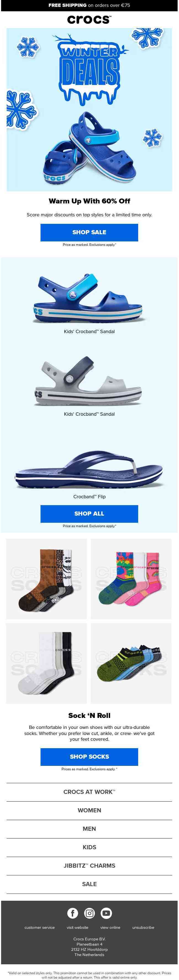This screenshot has width=179, height=980.
Task: Click the blue SHOP SALE button
Action: tap(89, 232)
